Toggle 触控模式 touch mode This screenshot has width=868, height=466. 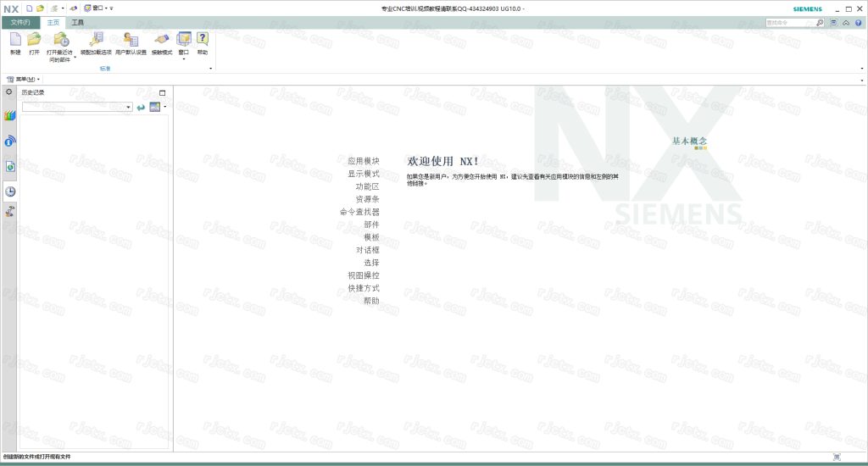(161, 40)
